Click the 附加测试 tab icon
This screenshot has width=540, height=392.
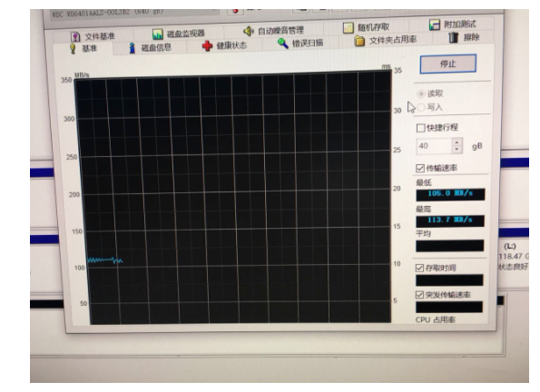435,24
